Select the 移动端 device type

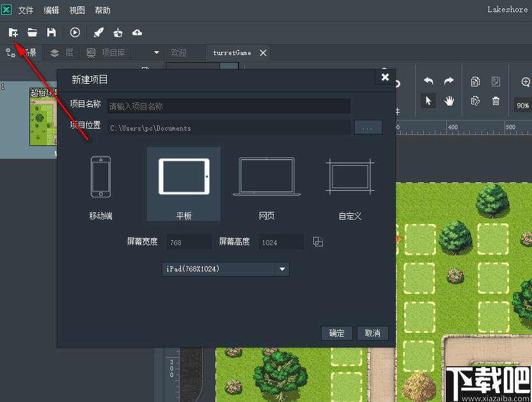coord(100,184)
